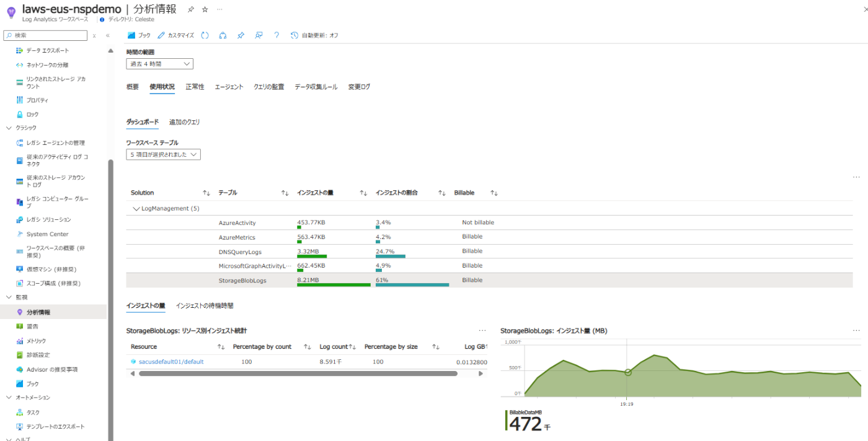Clear the sidebar search with the x button
Viewport: 868px width, 441px height.
[94, 35]
